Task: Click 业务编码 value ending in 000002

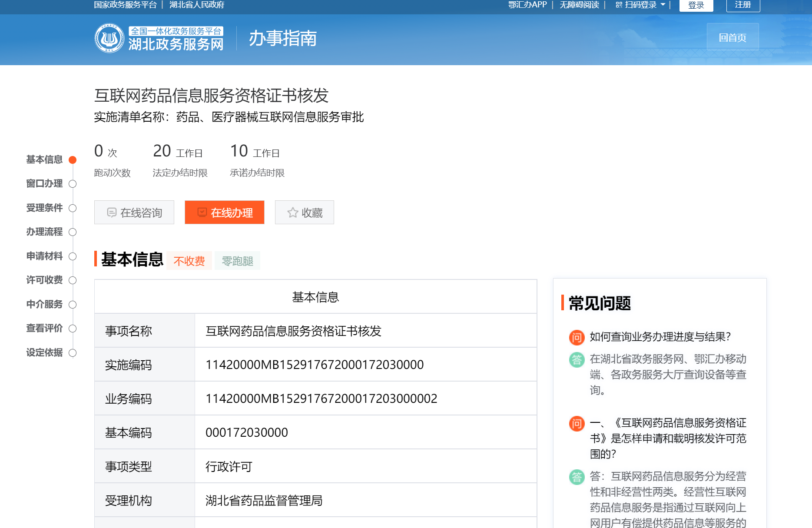Action: 321,398
